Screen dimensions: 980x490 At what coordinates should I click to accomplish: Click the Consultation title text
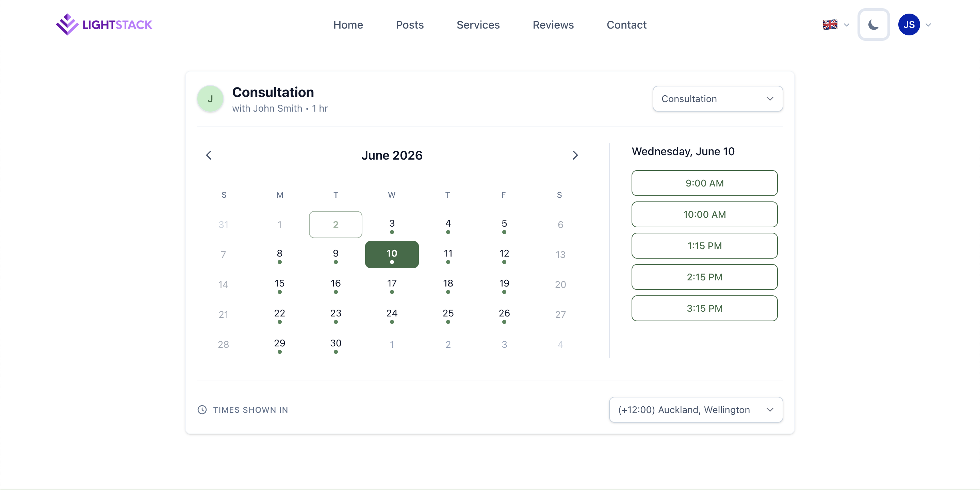coord(273,92)
